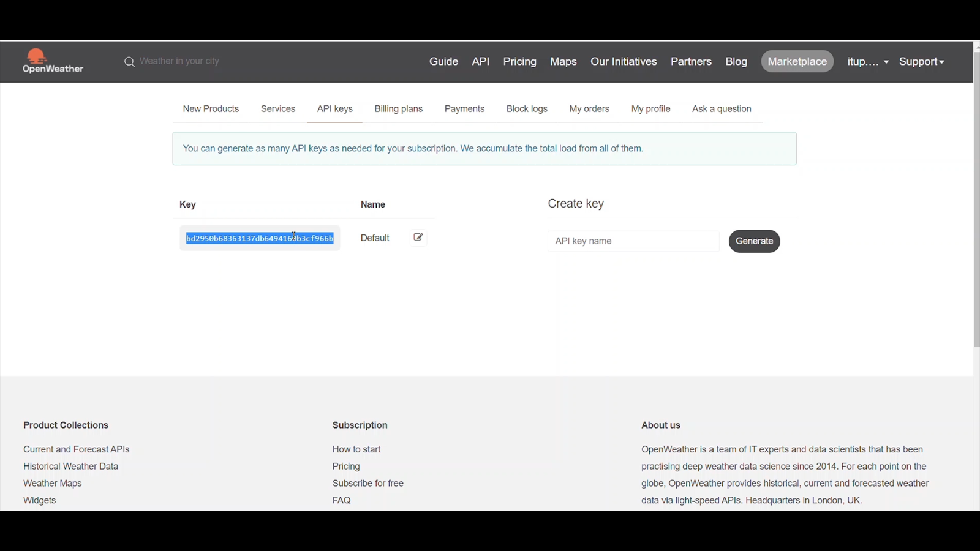
Task: Click the Subscription footer heading
Action: pos(360,425)
